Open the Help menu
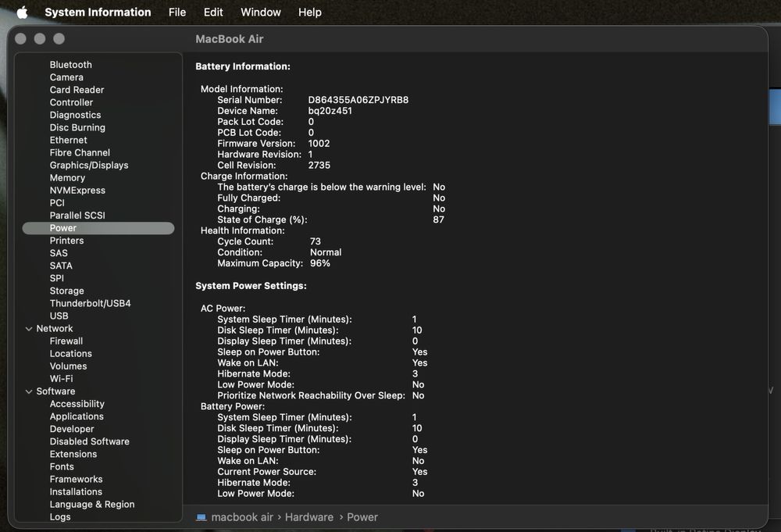The width and height of the screenshot is (781, 532). tap(310, 12)
